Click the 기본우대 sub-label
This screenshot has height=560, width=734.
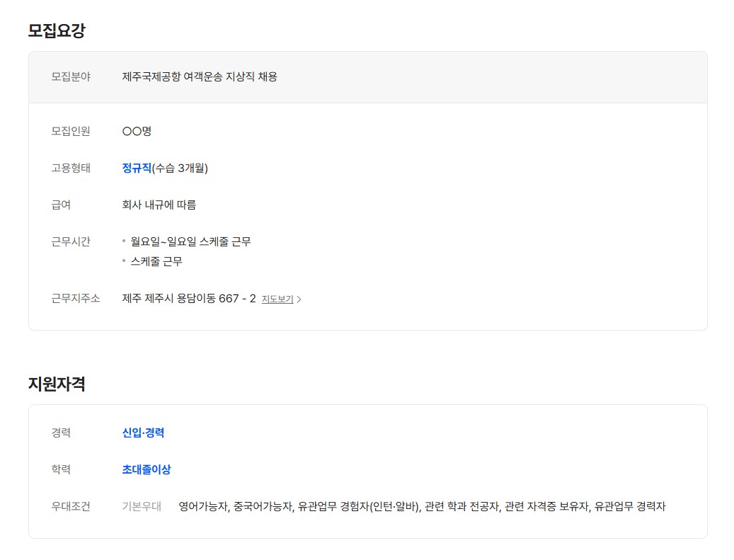pyautogui.click(x=142, y=506)
